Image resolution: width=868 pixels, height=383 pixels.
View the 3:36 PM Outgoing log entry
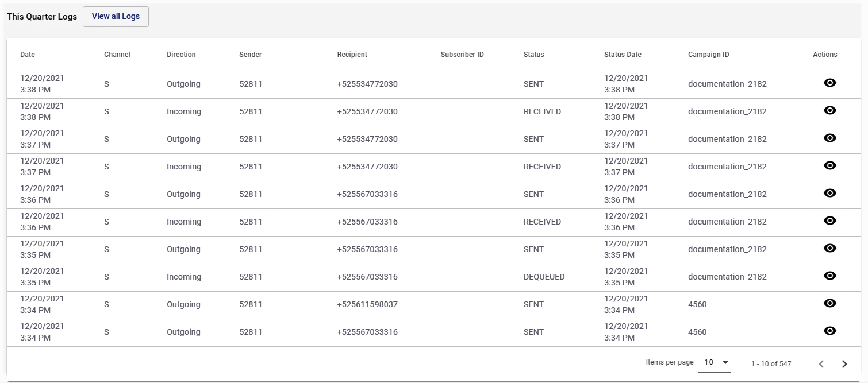coord(829,193)
